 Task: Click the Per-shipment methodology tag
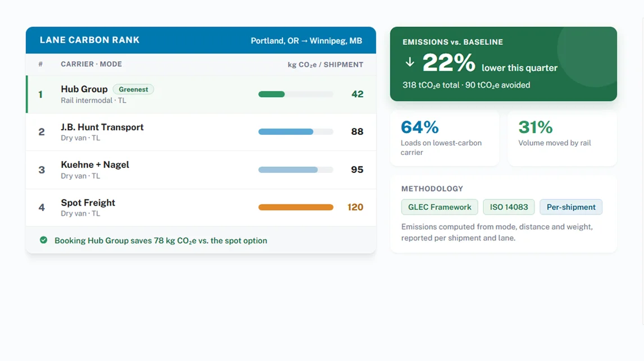point(571,207)
